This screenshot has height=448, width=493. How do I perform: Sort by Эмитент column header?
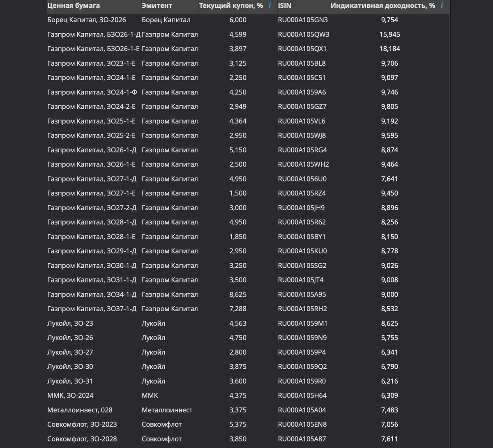point(157,6)
